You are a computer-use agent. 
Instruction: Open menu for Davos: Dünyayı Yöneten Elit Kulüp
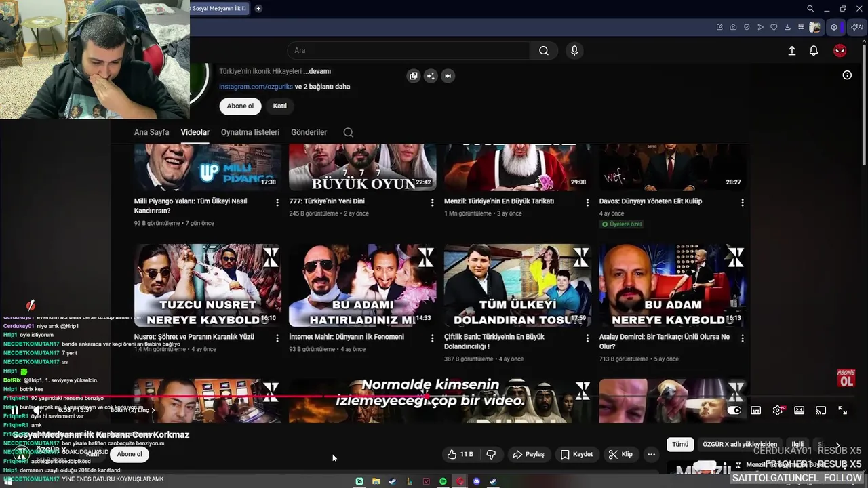click(x=743, y=202)
